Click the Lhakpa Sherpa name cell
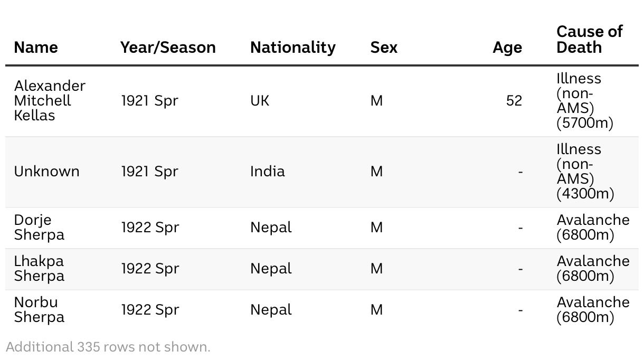This screenshot has height=360, width=644. 39,268
